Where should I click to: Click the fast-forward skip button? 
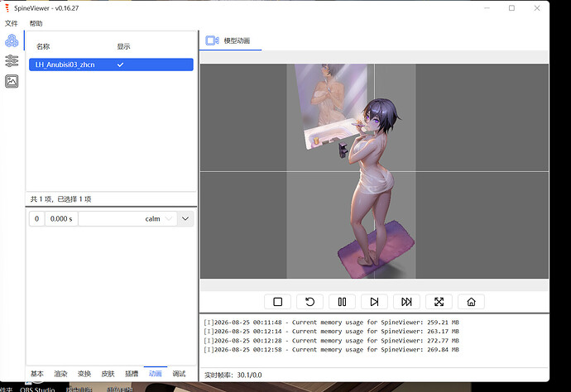point(406,302)
